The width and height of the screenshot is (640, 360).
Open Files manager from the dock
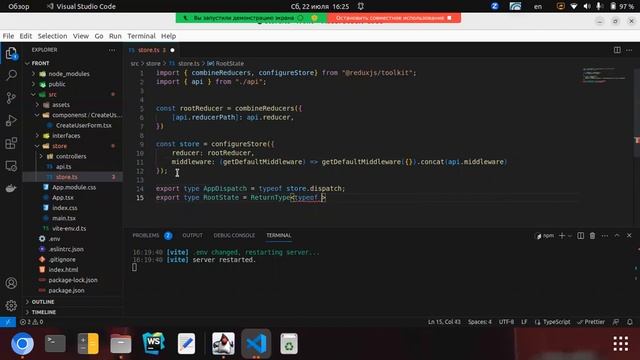121,344
